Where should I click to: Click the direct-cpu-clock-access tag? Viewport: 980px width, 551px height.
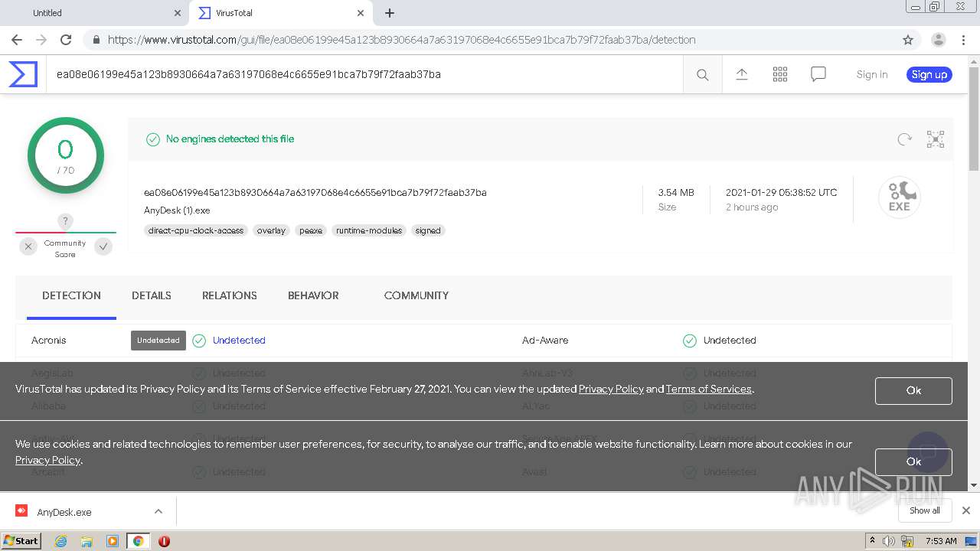click(196, 230)
